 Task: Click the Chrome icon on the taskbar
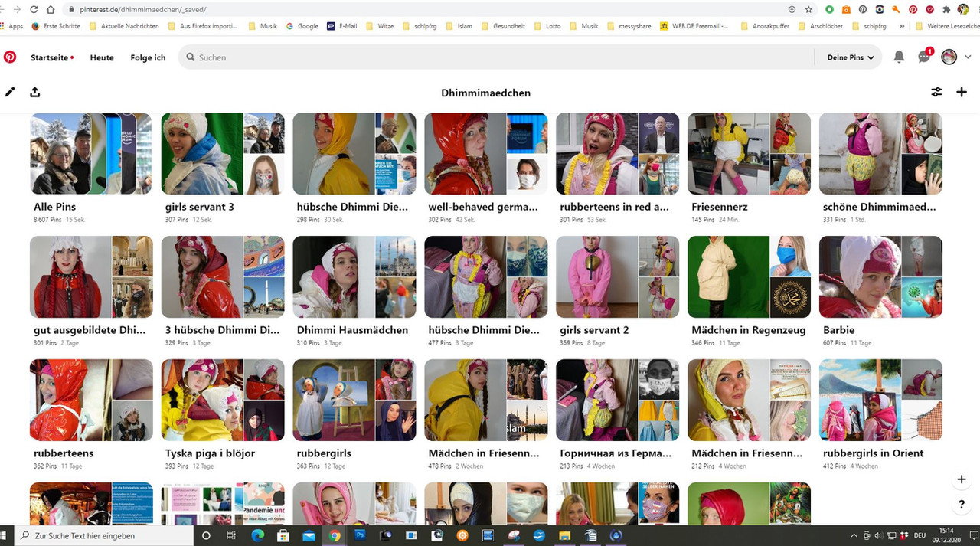pyautogui.click(x=335, y=535)
